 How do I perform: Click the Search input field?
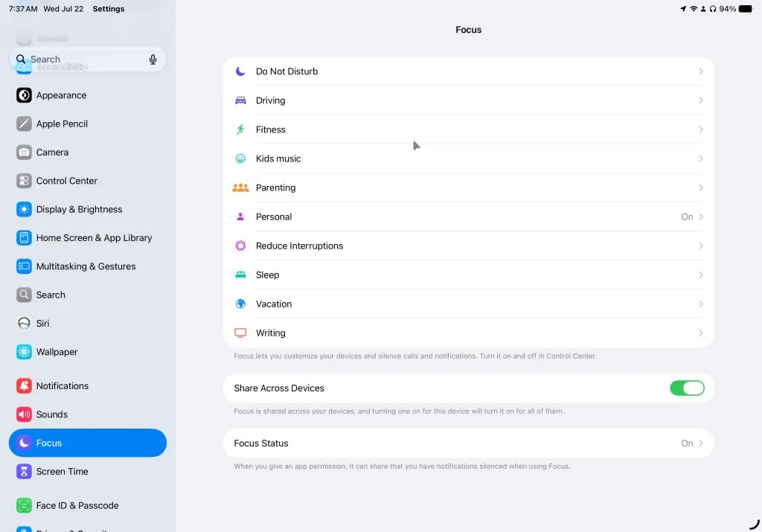pos(88,60)
